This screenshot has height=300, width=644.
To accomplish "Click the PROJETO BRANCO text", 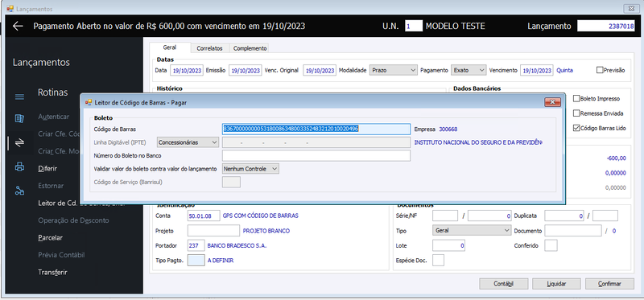I will point(266,231).
